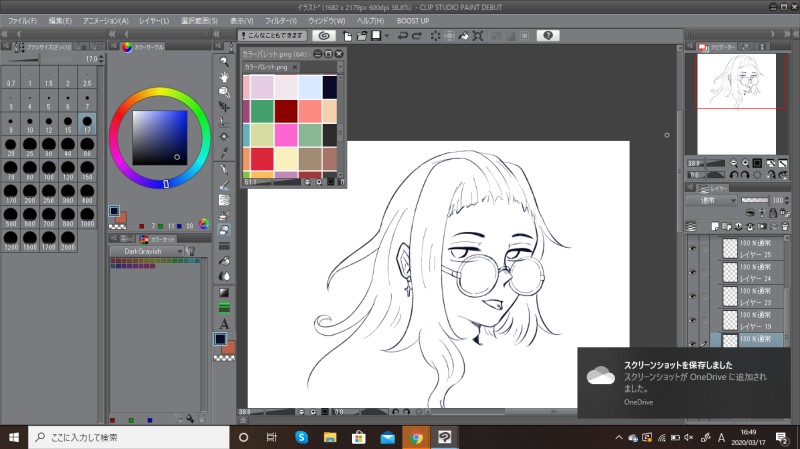Click the Undo arrow in the command bar
Image resolution: width=800 pixels, height=449 pixels.
click(402, 35)
